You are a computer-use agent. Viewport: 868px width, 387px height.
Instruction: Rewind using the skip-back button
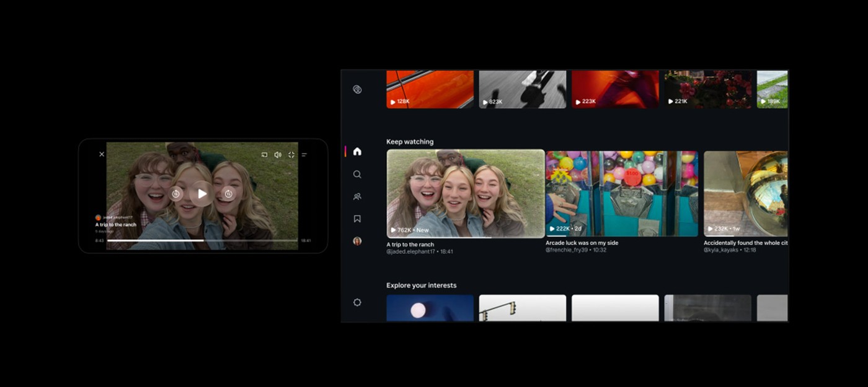click(x=176, y=194)
